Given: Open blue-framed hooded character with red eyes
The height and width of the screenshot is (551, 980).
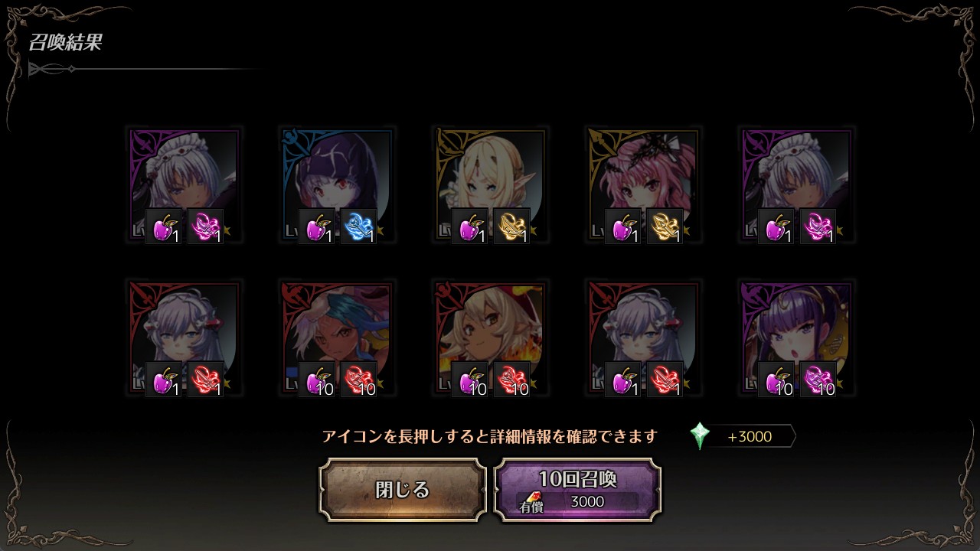Looking at the screenshot, I should click(x=338, y=185).
